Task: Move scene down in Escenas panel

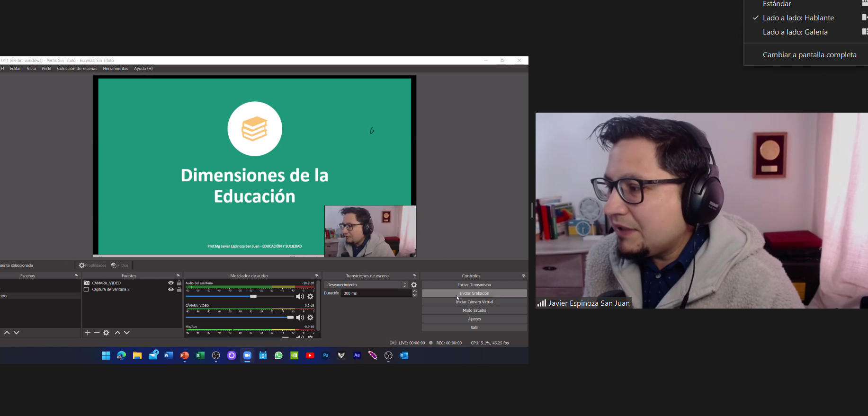Action: pos(17,333)
